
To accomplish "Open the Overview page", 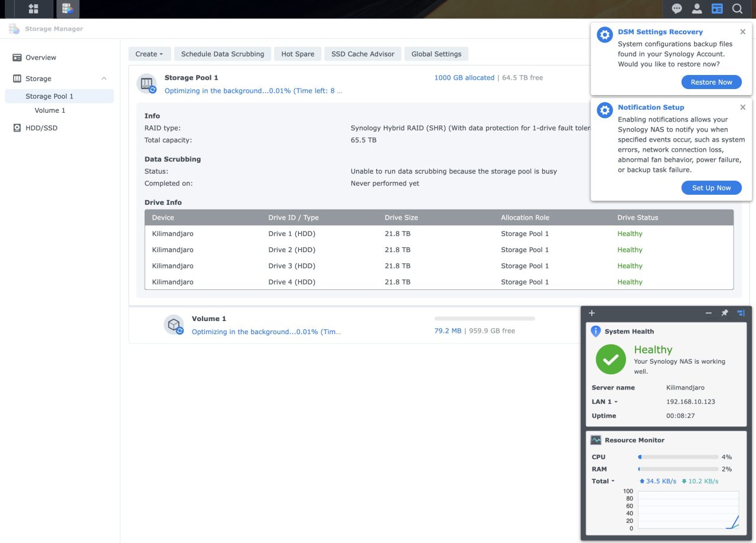I will tap(59, 57).
